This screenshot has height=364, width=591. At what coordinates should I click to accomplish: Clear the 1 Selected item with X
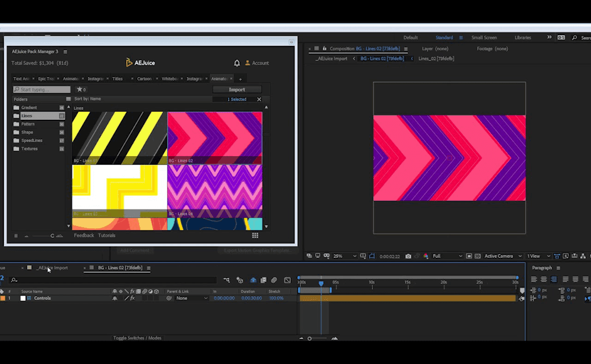(259, 99)
